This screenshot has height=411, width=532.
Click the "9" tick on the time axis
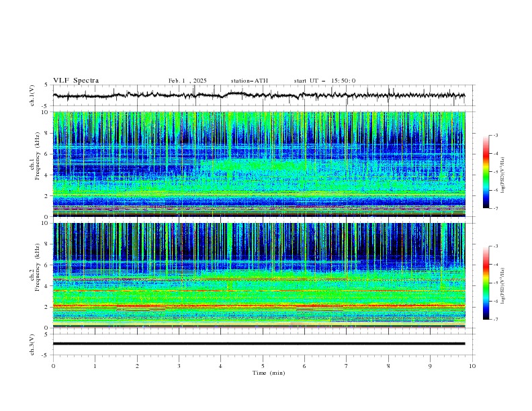pos(430,366)
